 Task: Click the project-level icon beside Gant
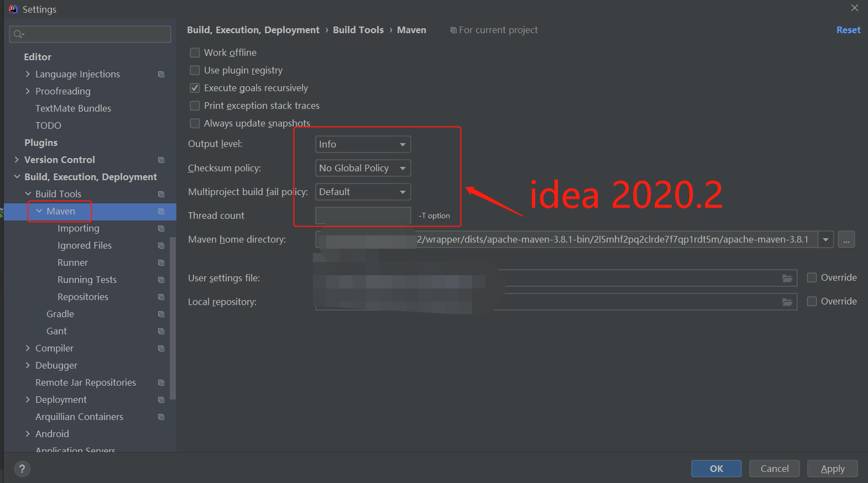click(x=161, y=331)
